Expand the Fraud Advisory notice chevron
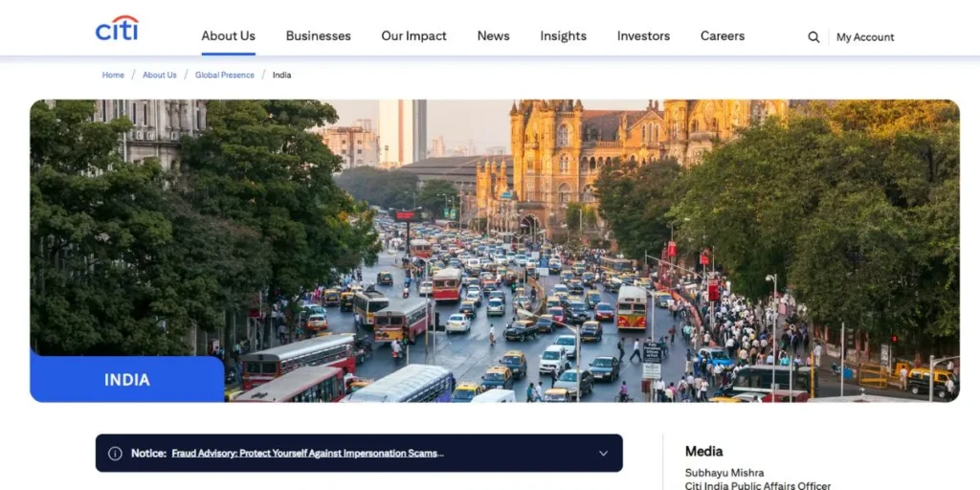 [x=603, y=454]
